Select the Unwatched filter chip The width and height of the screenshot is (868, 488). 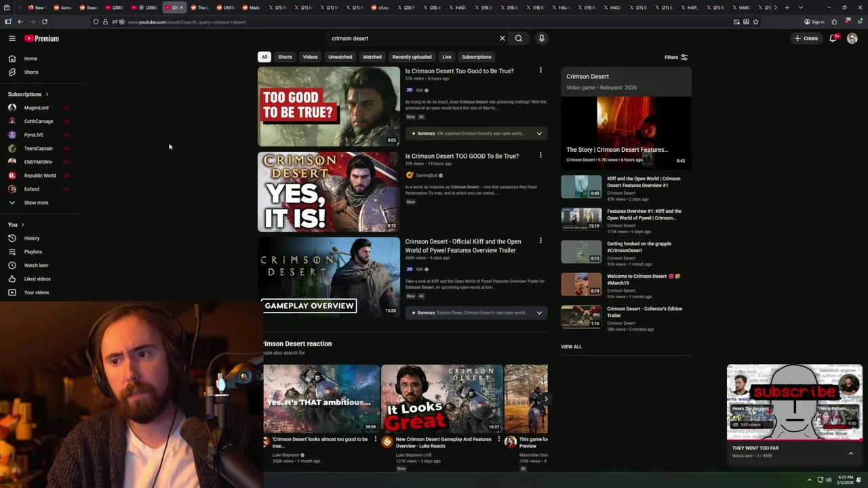(340, 57)
